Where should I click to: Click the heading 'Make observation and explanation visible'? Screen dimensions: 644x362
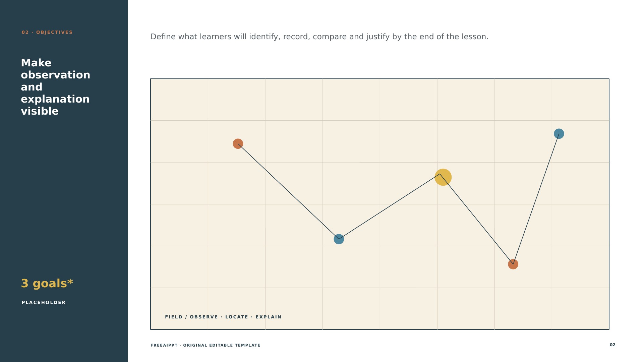pos(56,87)
